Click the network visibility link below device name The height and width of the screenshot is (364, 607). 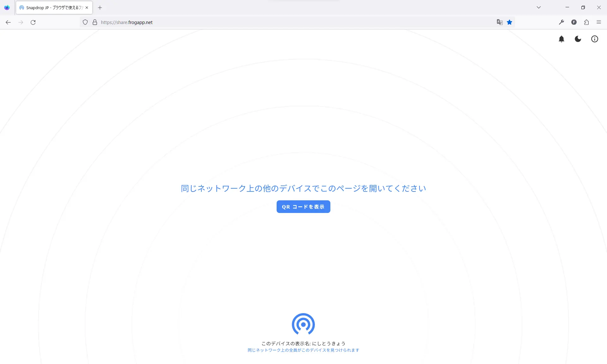tap(303, 350)
